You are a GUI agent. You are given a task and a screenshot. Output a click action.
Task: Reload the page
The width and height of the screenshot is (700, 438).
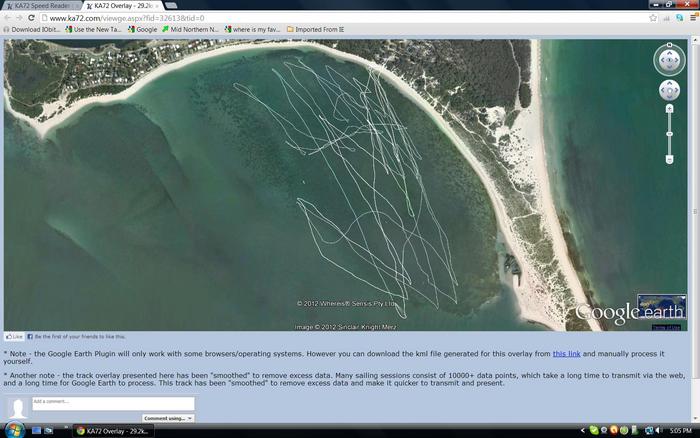[32, 18]
